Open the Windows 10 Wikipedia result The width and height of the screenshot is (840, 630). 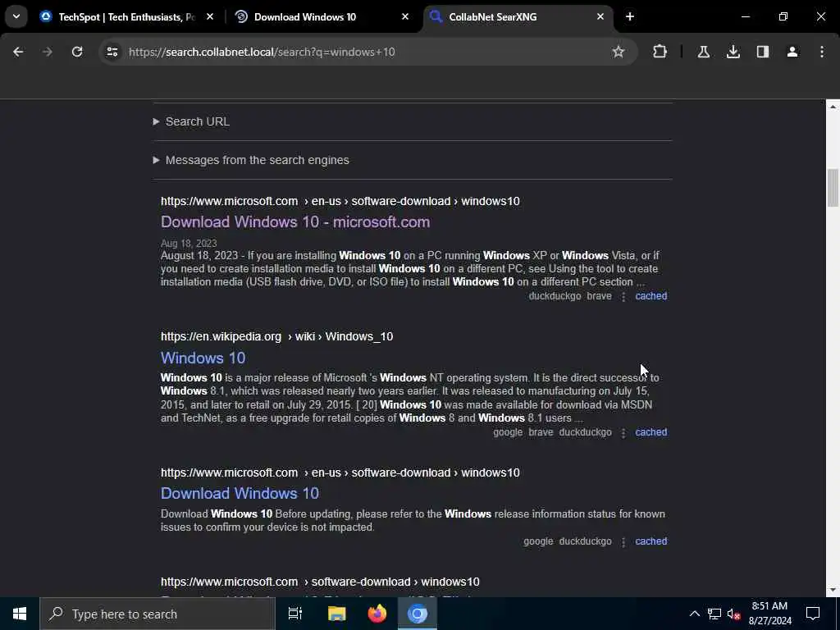click(x=203, y=358)
